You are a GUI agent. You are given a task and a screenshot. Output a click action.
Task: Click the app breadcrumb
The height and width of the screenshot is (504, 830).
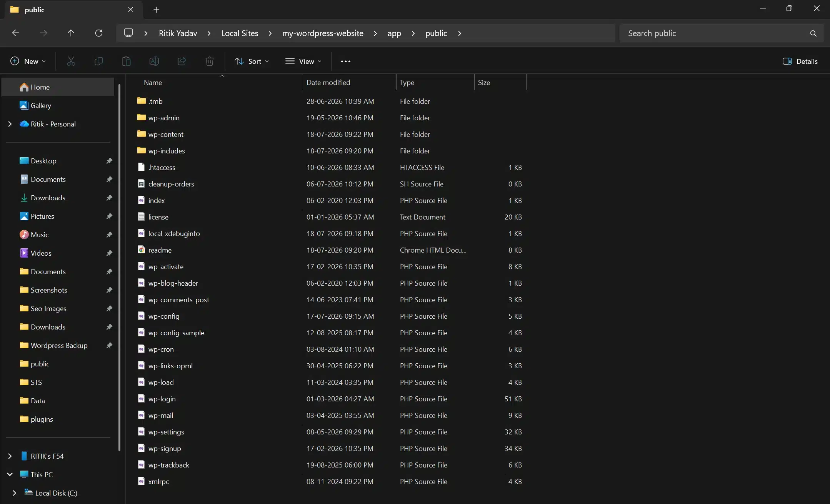coord(394,33)
